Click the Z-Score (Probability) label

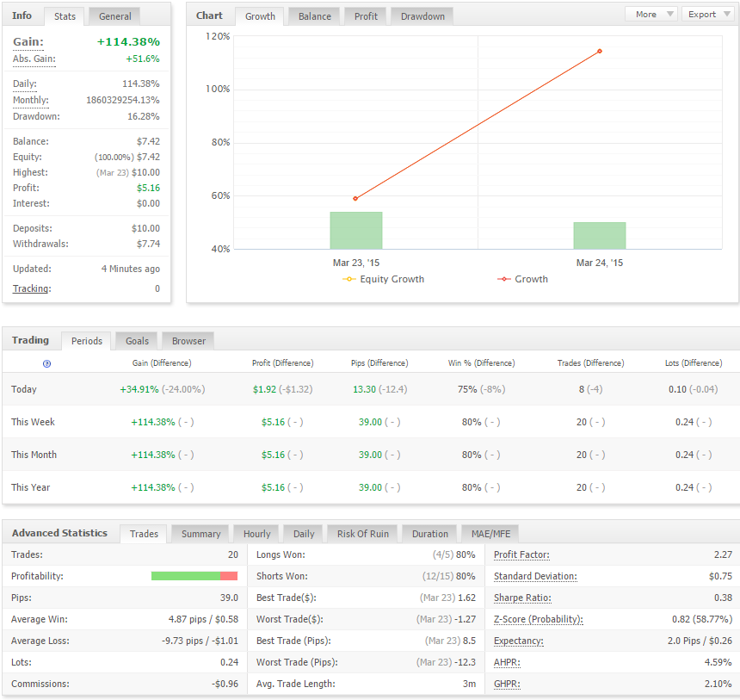539,619
